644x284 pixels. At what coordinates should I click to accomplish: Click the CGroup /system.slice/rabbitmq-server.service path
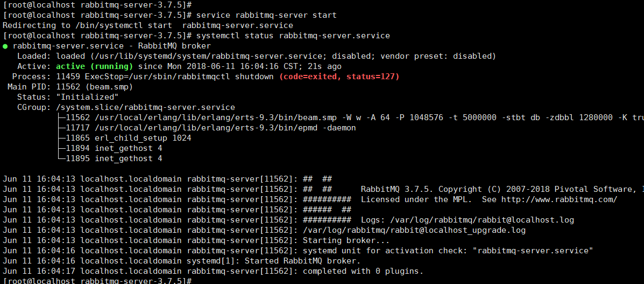coord(145,107)
